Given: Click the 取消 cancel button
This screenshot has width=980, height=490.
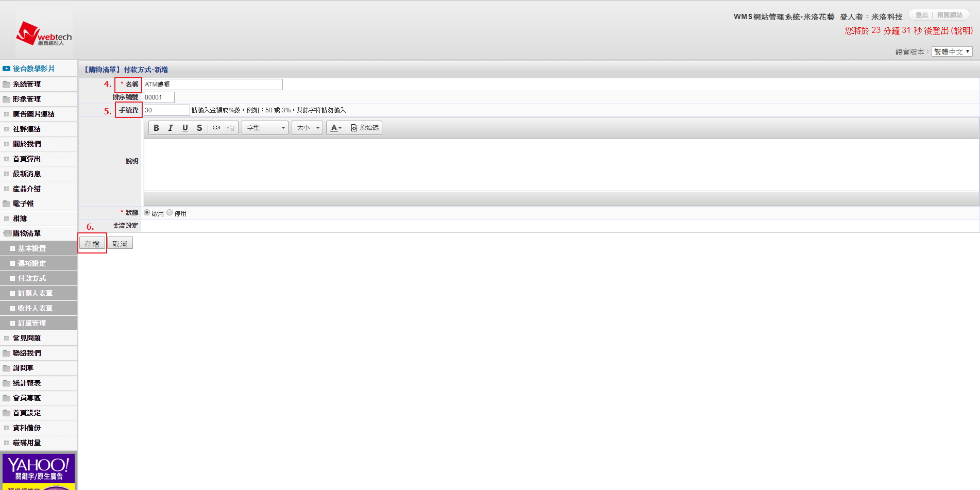Looking at the screenshot, I should pos(120,244).
